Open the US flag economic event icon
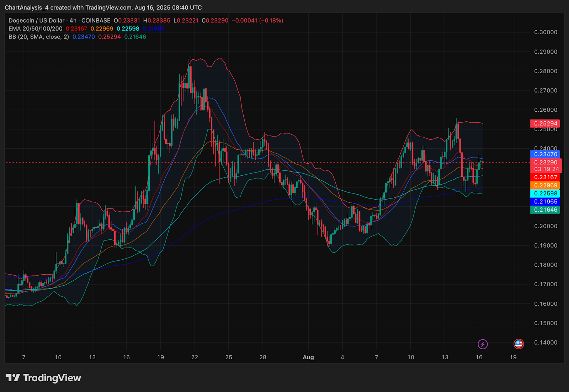 point(519,344)
